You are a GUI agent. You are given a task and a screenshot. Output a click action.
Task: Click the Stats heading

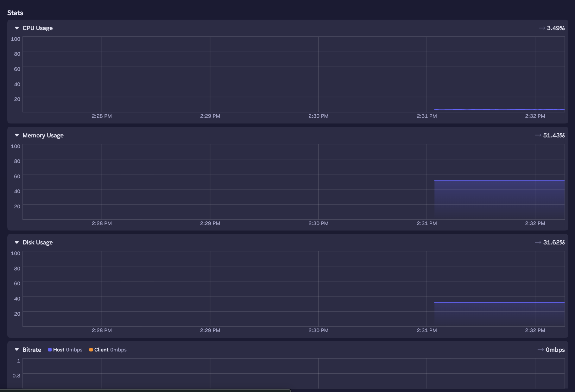point(15,13)
